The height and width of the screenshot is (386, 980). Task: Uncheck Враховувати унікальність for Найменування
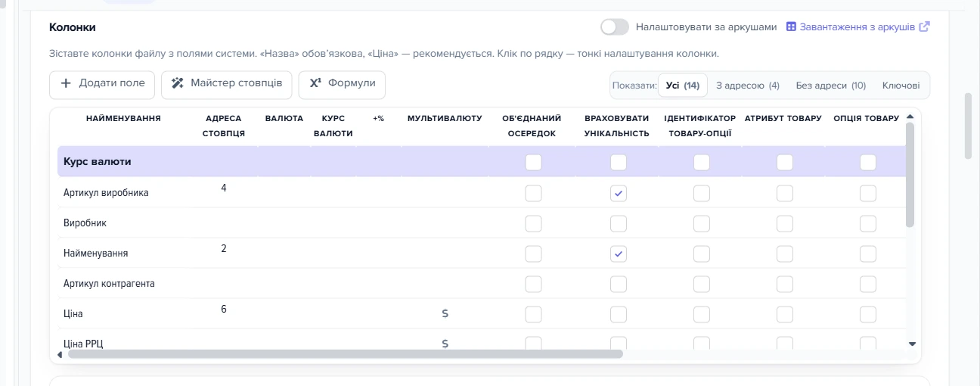(x=619, y=254)
